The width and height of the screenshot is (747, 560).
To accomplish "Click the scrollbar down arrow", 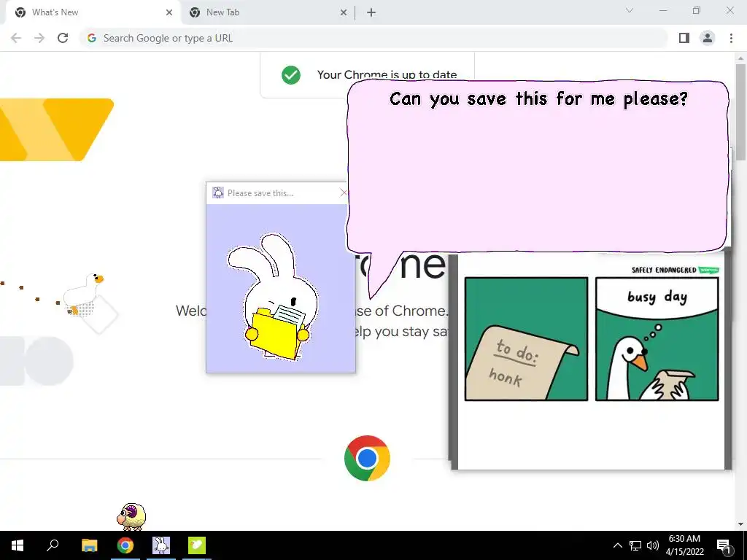I will tap(740, 524).
